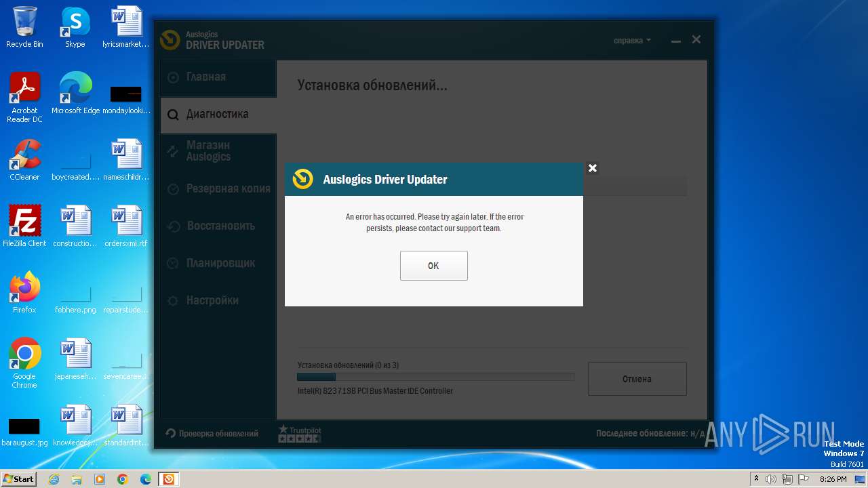Select the ordersxml.rtf file icon

click(x=126, y=226)
